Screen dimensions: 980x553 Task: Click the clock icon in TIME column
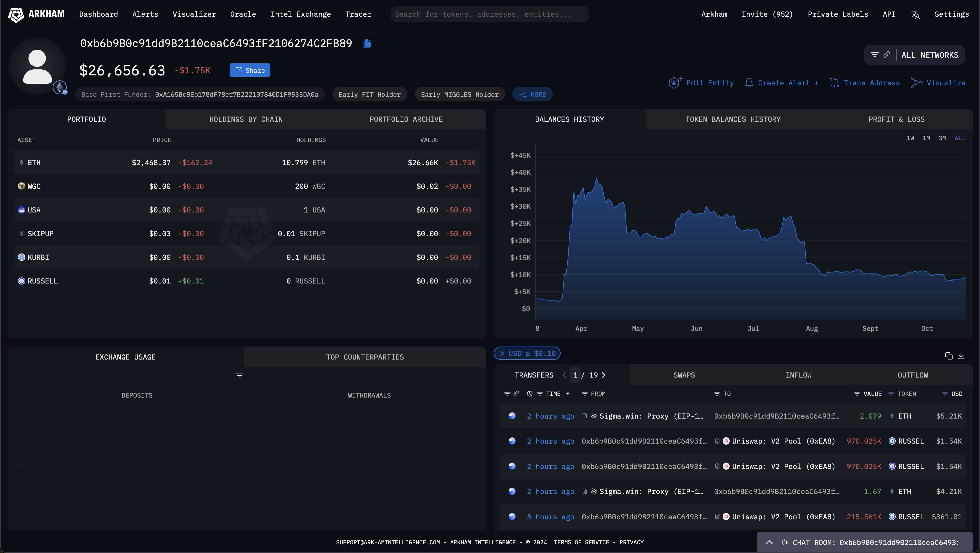coord(530,394)
